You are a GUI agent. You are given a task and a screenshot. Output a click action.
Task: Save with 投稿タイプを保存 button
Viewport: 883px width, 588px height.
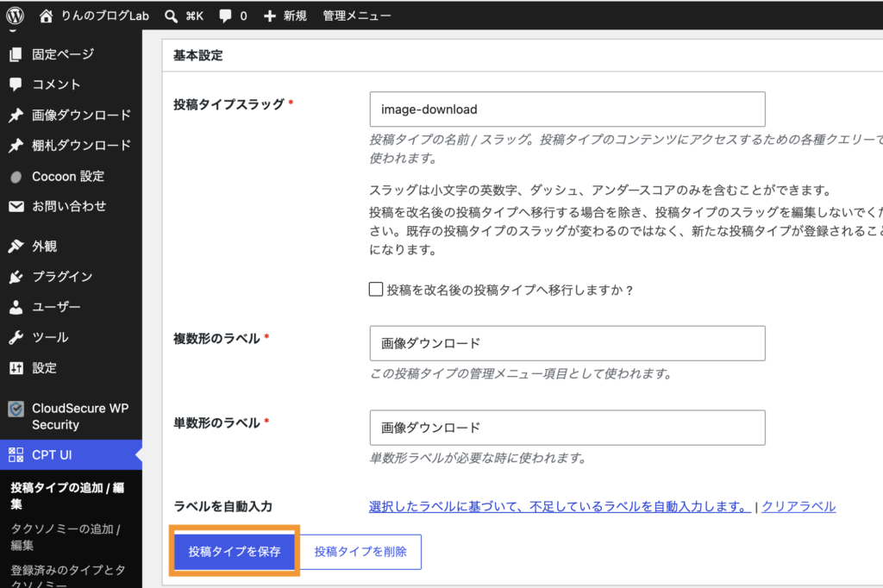235,552
